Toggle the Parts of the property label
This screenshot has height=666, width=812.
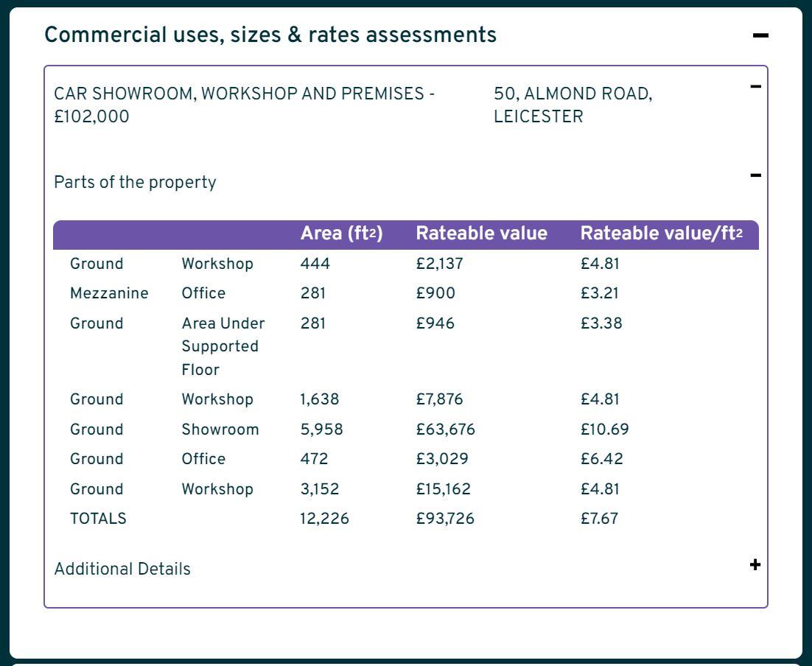point(135,182)
